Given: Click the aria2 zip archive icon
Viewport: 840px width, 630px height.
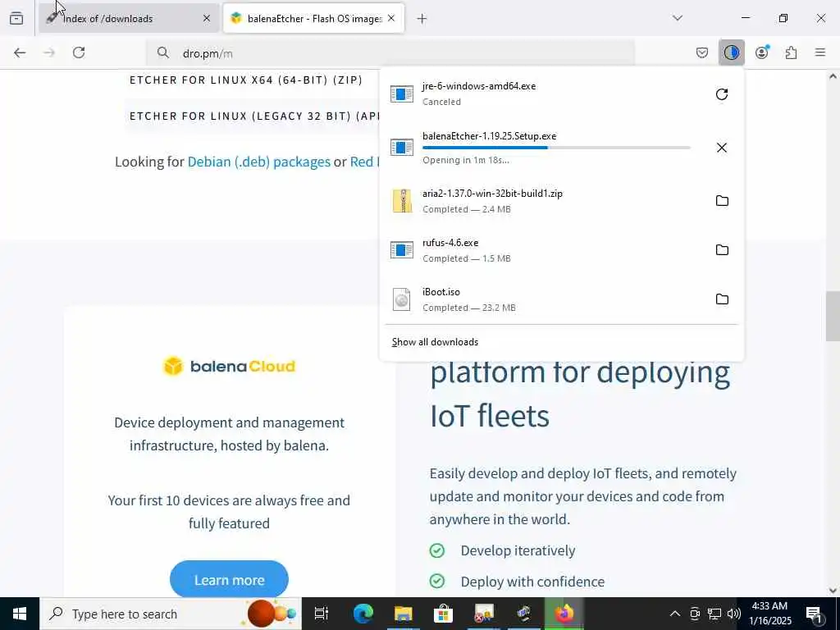Looking at the screenshot, I should coord(402,202).
